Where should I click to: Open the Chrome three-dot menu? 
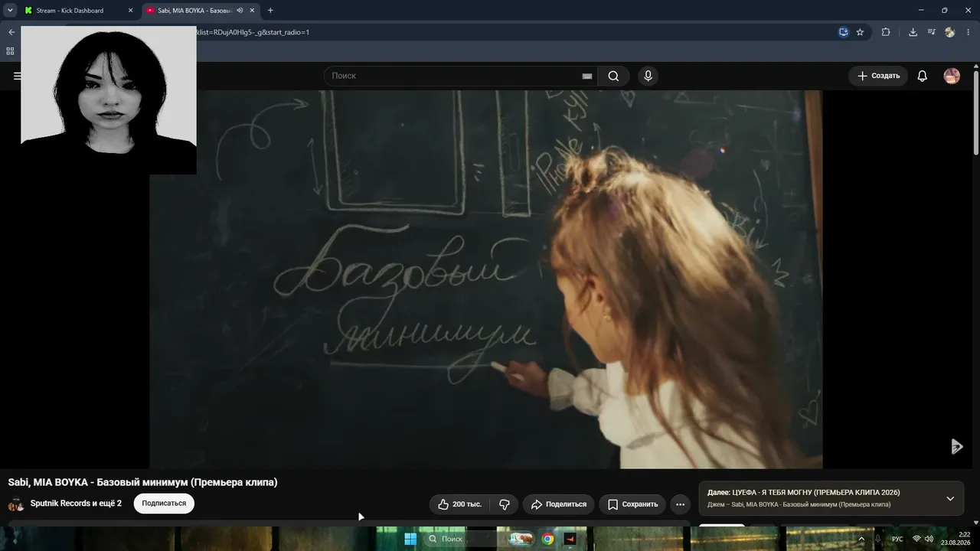(969, 32)
